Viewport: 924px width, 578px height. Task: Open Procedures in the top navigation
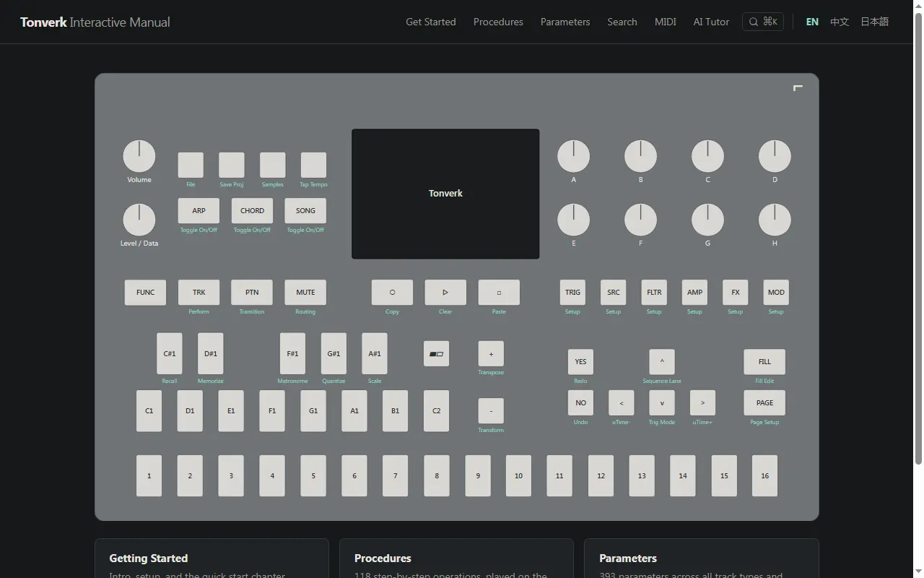498,22
